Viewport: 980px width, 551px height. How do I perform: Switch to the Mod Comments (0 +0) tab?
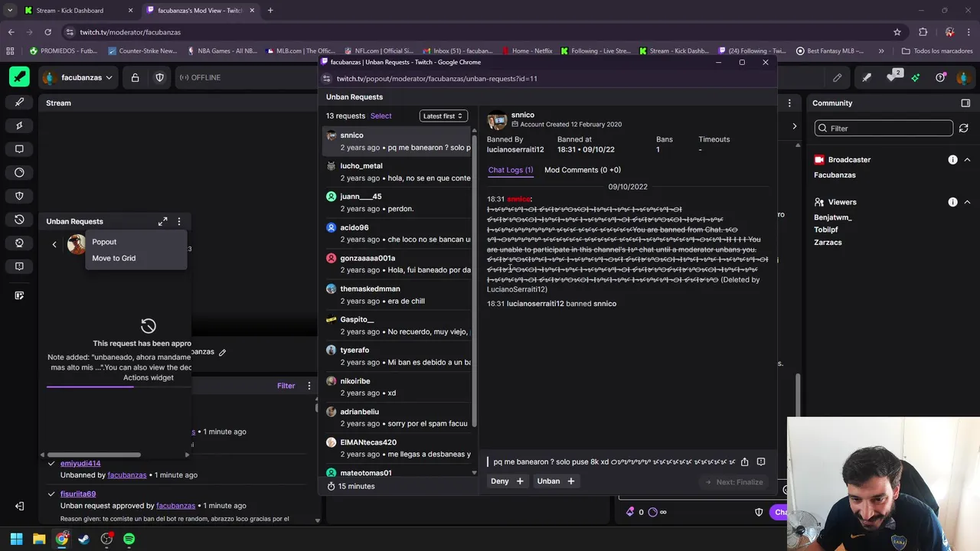(583, 170)
